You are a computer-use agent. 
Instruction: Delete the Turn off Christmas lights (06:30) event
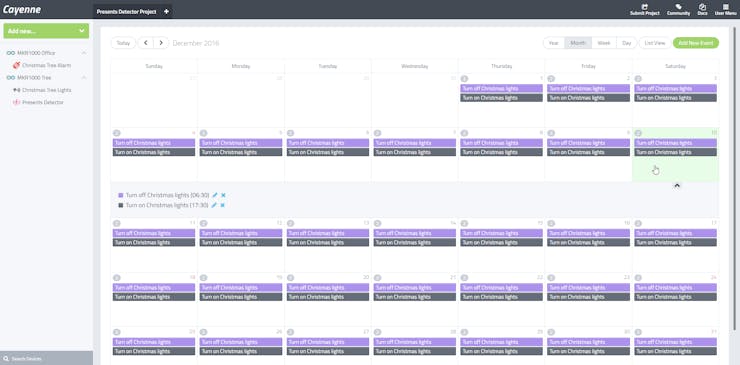[223, 195]
